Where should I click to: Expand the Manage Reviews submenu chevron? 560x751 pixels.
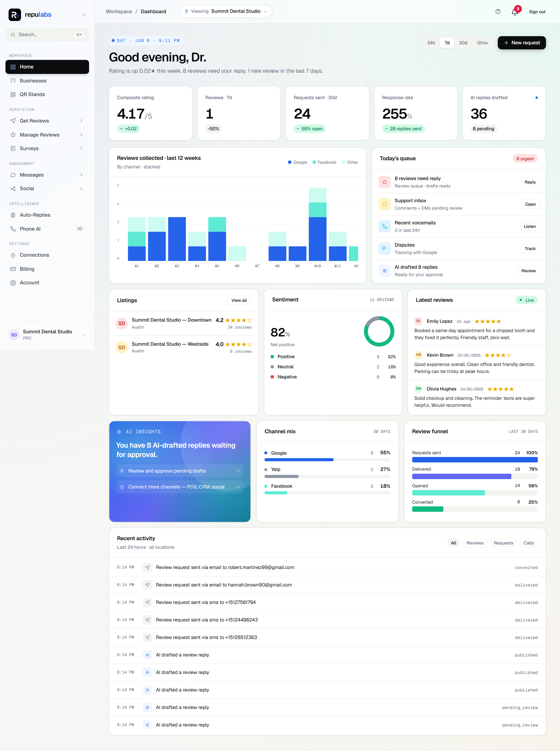tap(81, 135)
